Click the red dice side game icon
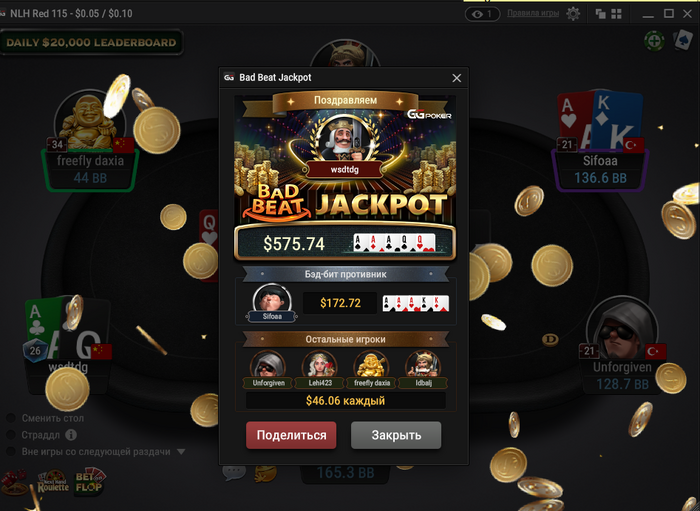 pyautogui.click(x=14, y=482)
